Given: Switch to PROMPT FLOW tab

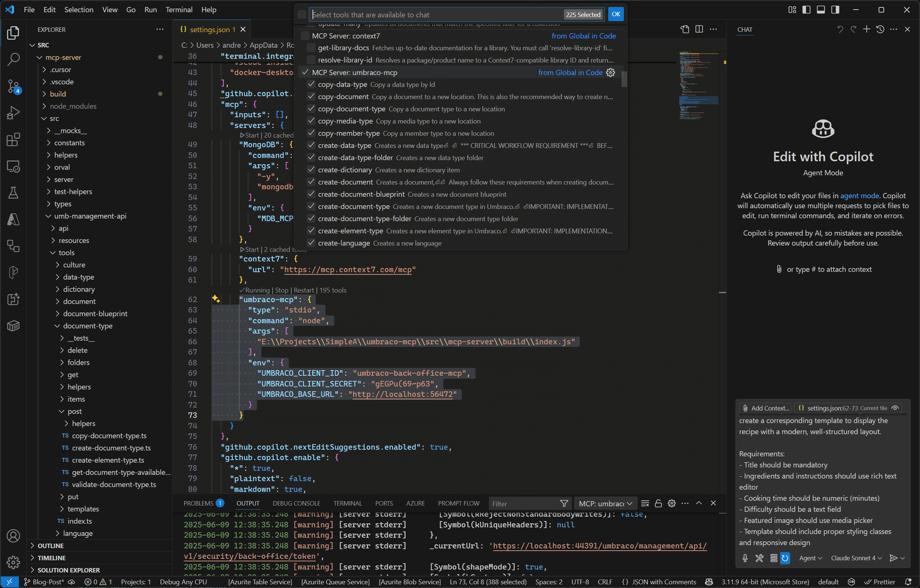Looking at the screenshot, I should pos(459,503).
